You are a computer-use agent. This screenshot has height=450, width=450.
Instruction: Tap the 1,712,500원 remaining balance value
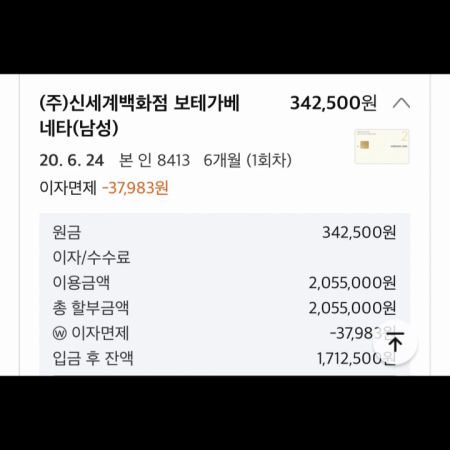(356, 358)
